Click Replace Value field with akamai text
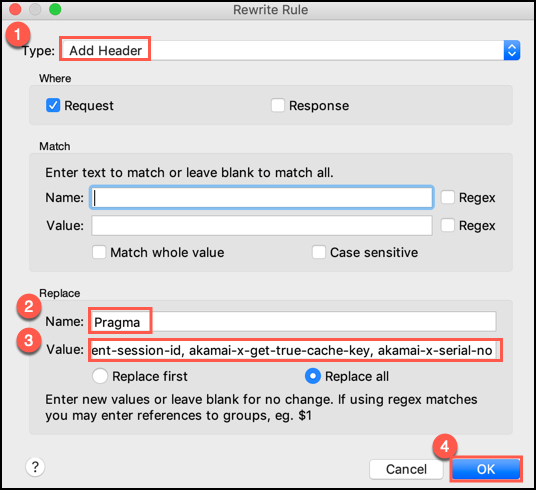536x490 pixels. (293, 350)
